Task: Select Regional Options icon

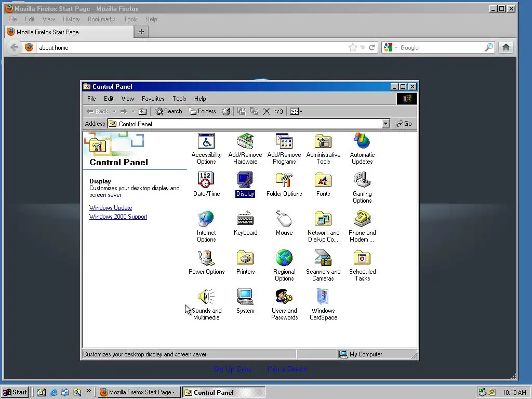Action: 284,265
